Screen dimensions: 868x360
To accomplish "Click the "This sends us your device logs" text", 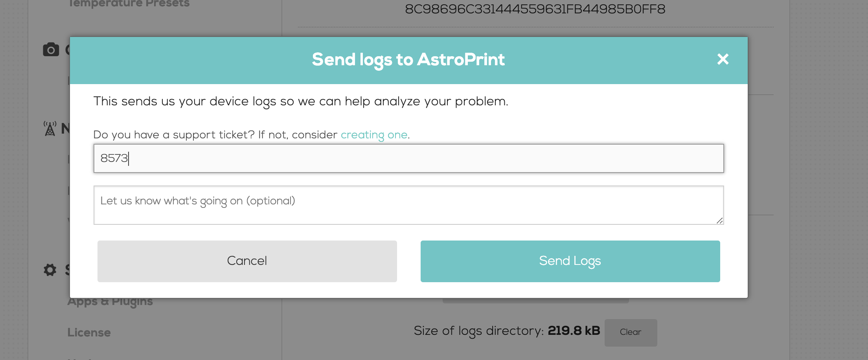I will (x=301, y=101).
